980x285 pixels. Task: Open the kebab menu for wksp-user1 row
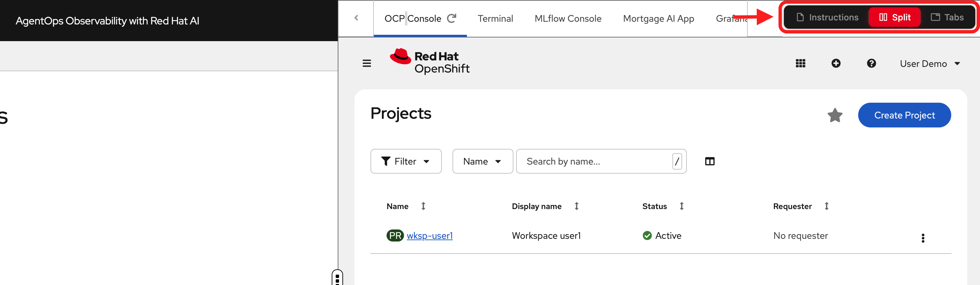click(922, 238)
